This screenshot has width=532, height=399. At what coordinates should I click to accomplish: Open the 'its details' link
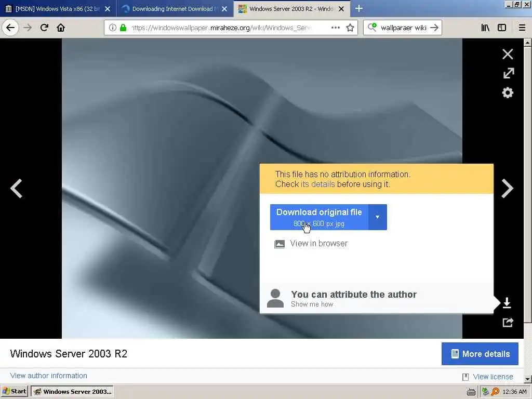(x=317, y=184)
